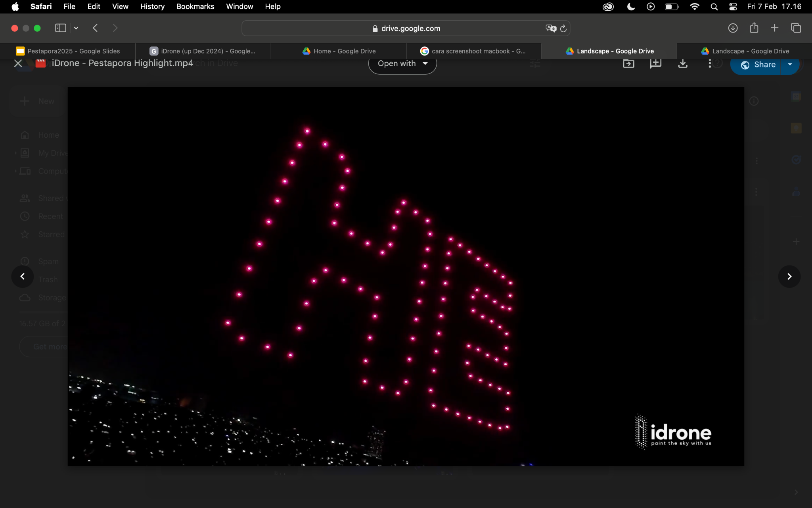Screen dimensions: 812x508
Task: Expand the Share button arrow
Action: pos(790,64)
